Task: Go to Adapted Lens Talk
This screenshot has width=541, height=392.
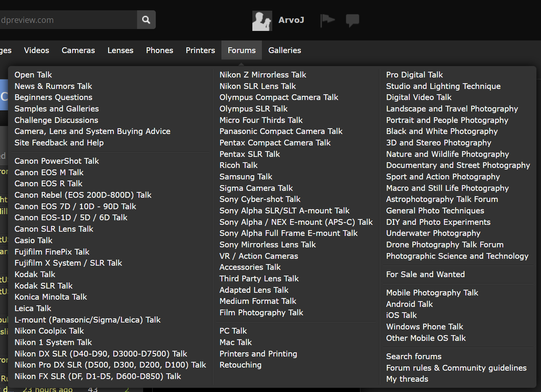Action: pos(254,290)
